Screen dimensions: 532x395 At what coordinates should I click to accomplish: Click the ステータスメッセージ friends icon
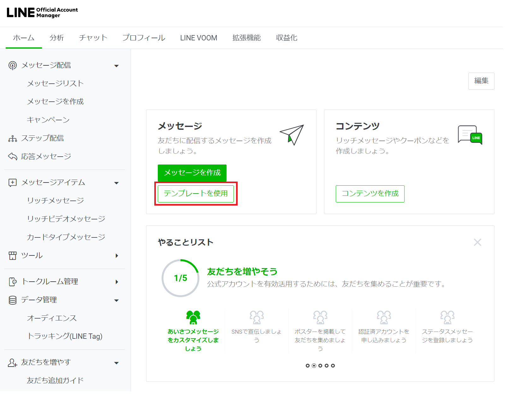pos(447,317)
